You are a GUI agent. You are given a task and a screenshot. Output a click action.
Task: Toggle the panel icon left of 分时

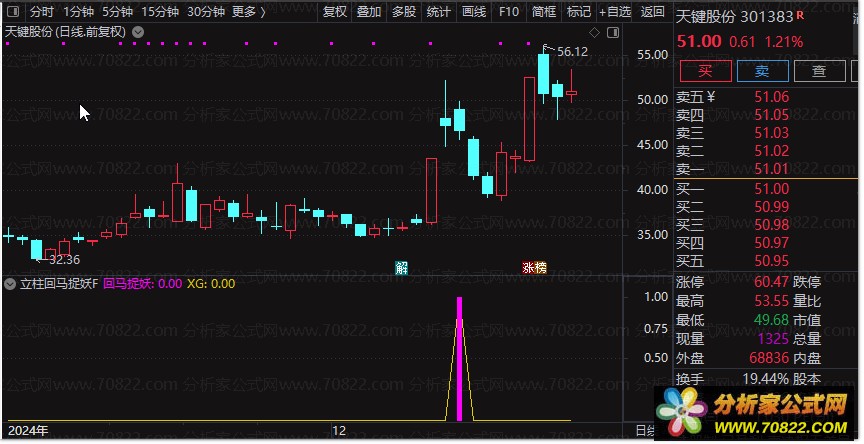pyautogui.click(x=13, y=11)
